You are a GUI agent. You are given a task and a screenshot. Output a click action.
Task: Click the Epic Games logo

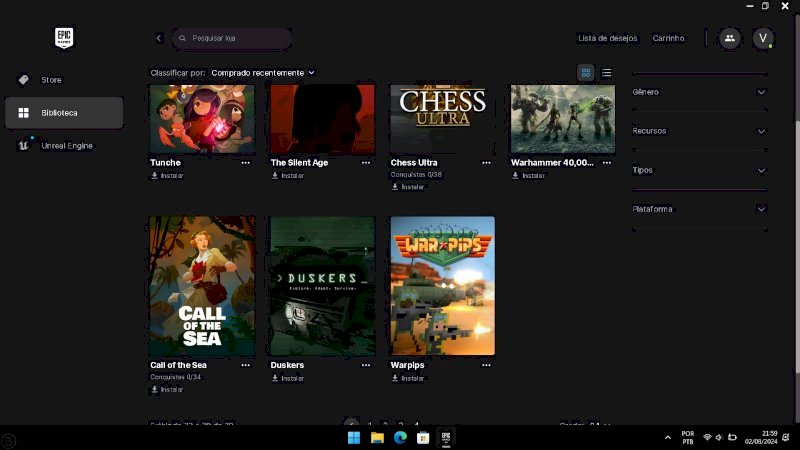pos(64,38)
